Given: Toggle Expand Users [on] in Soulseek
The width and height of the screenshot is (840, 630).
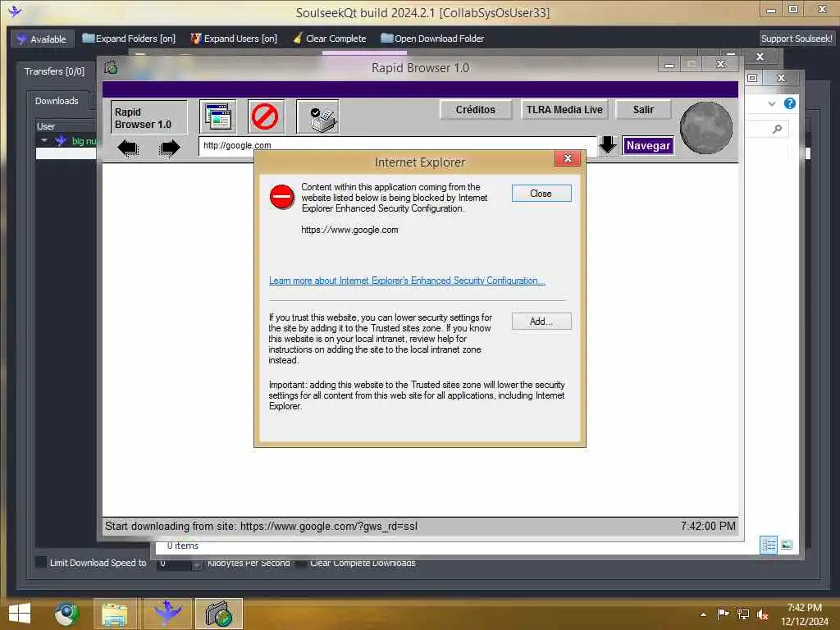Looking at the screenshot, I should tap(234, 39).
